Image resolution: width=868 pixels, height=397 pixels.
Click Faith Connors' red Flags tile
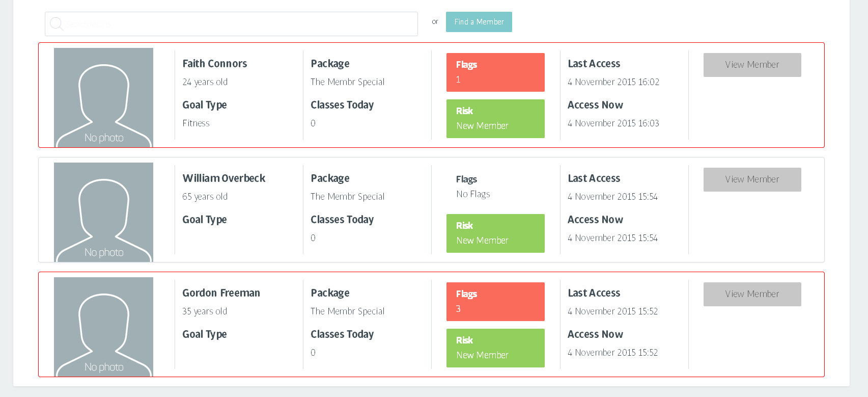(x=495, y=72)
